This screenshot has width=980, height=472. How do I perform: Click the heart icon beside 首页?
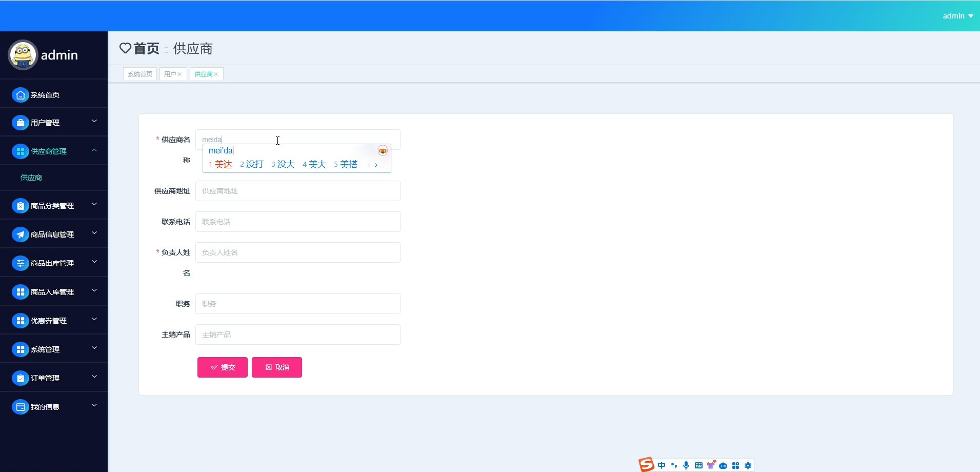tap(125, 48)
